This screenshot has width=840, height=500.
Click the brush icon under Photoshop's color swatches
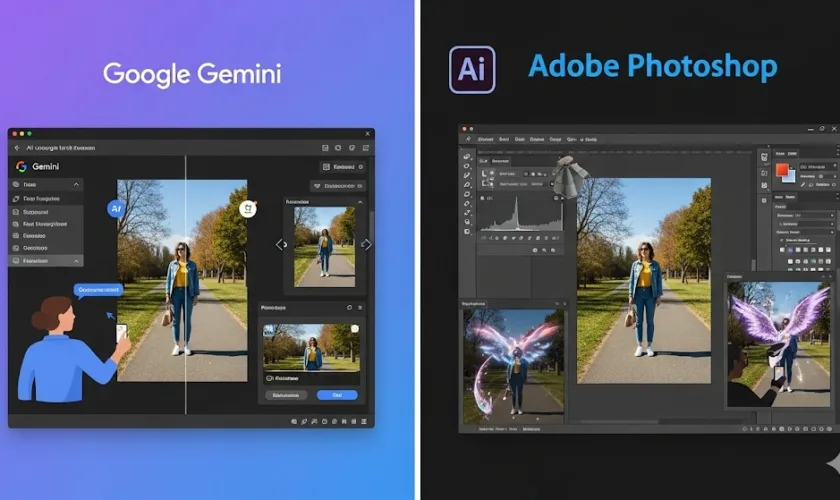pos(803,185)
